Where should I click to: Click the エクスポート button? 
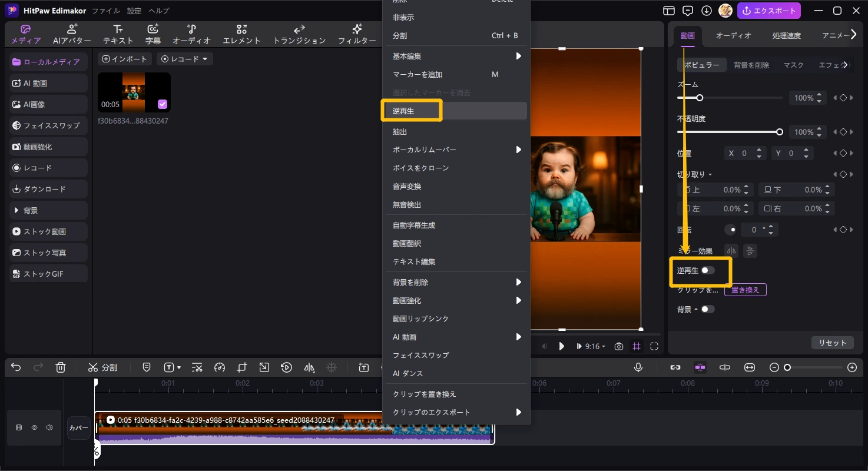point(769,11)
